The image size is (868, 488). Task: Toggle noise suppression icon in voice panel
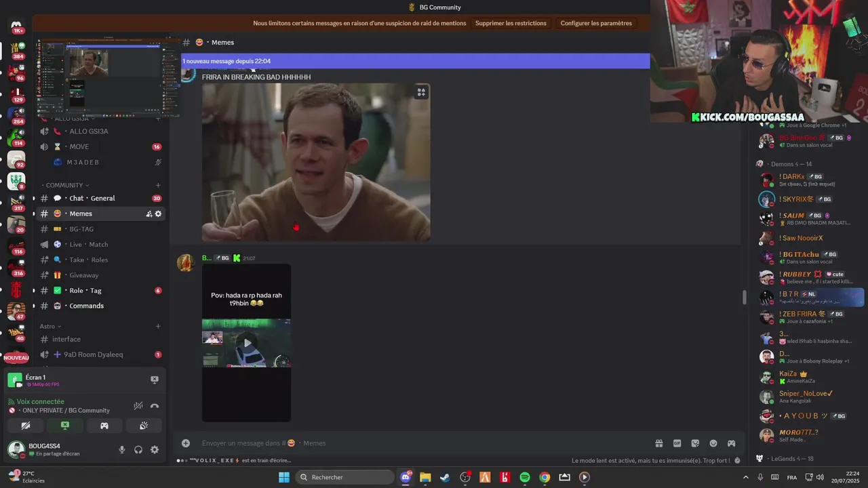138,406
